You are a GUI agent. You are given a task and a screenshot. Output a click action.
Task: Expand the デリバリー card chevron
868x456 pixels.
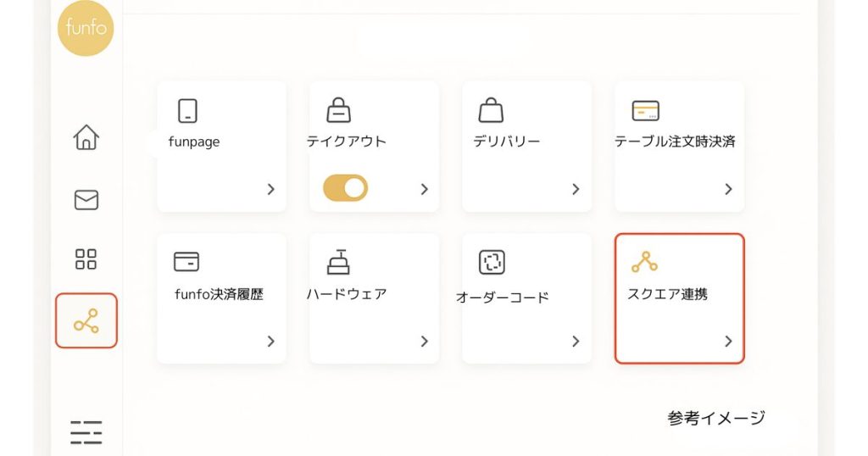576,189
